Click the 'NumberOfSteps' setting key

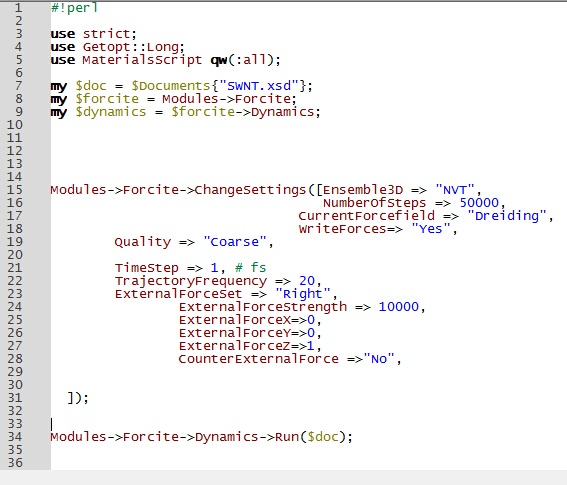375,203
